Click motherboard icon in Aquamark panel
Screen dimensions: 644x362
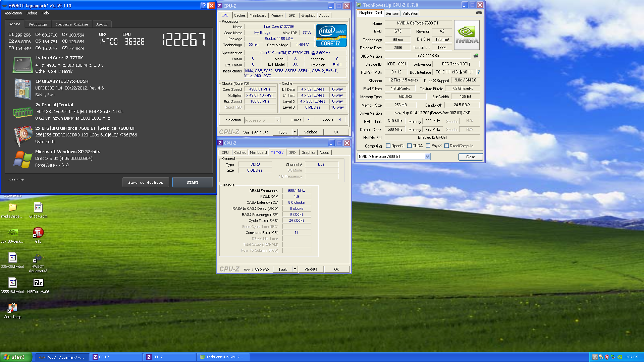coord(22,89)
